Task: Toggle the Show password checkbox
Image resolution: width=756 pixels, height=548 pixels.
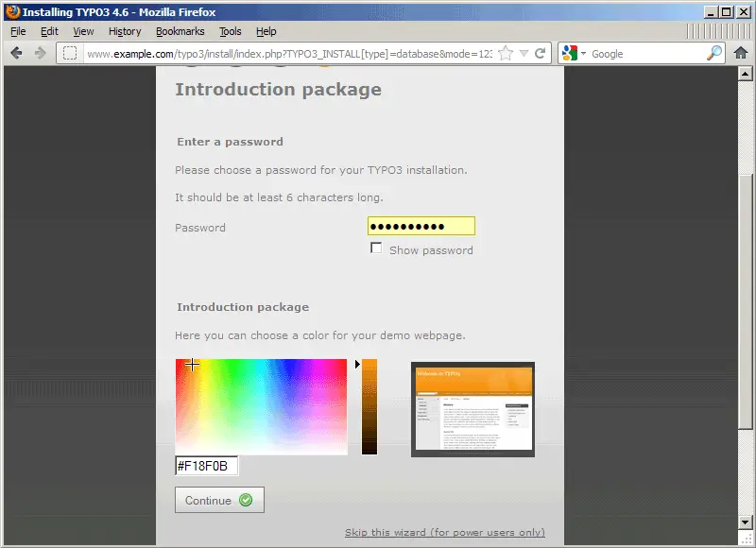Action: [x=376, y=248]
